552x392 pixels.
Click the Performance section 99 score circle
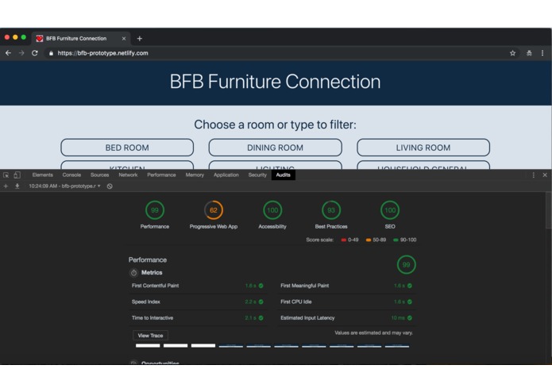point(406,265)
